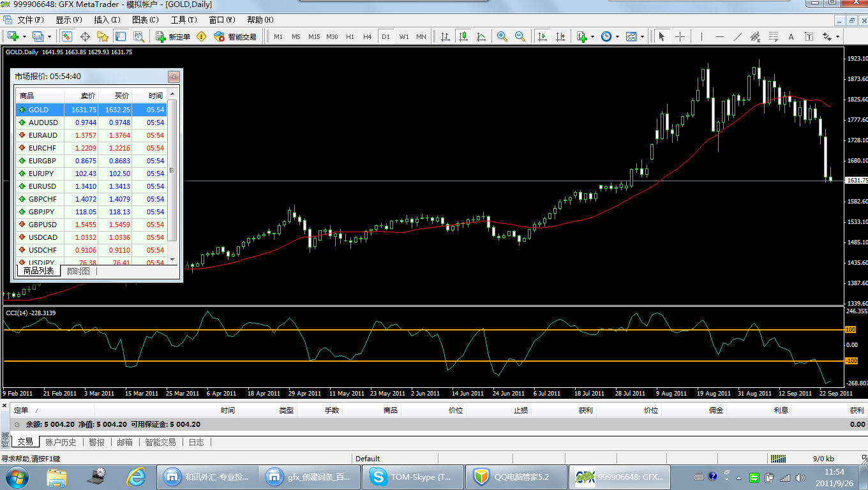
Task: Close the 市场报价 Market Watch panel
Action: click(x=174, y=77)
